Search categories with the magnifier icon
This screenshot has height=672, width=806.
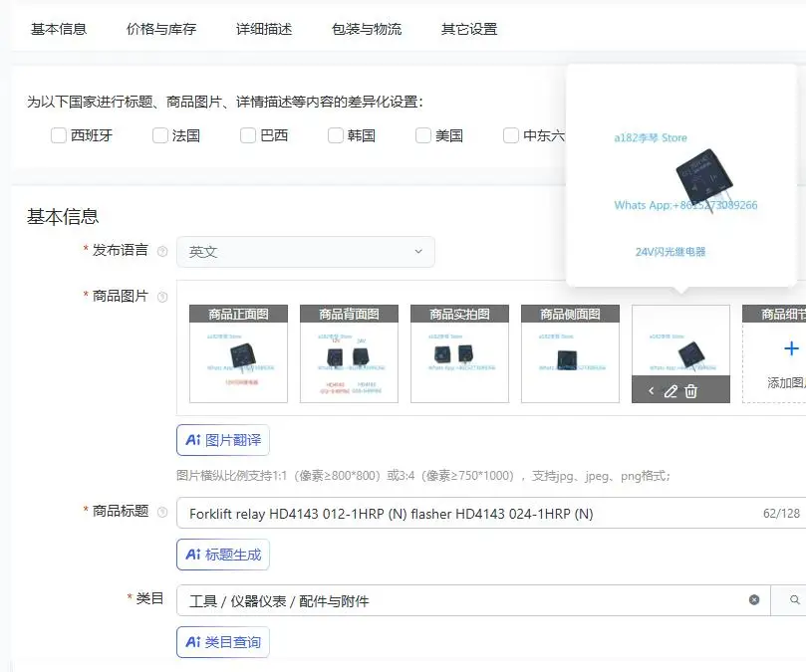click(795, 599)
